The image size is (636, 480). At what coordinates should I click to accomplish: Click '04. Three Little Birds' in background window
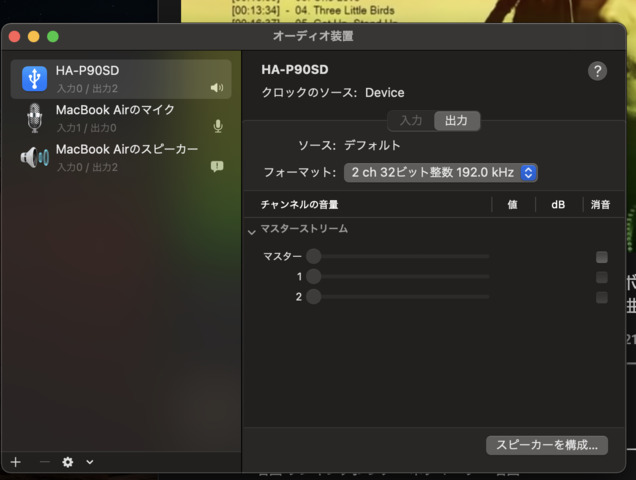coord(345,10)
